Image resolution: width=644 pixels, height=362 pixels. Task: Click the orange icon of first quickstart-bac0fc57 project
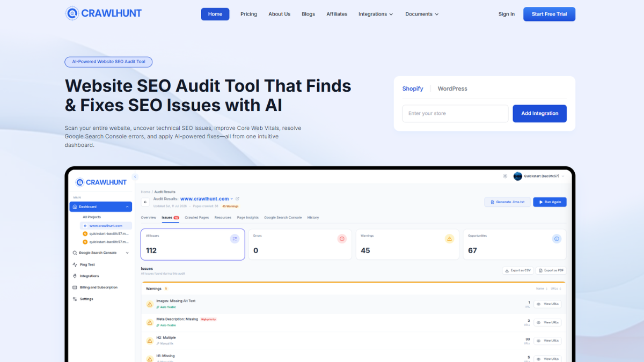85,234
